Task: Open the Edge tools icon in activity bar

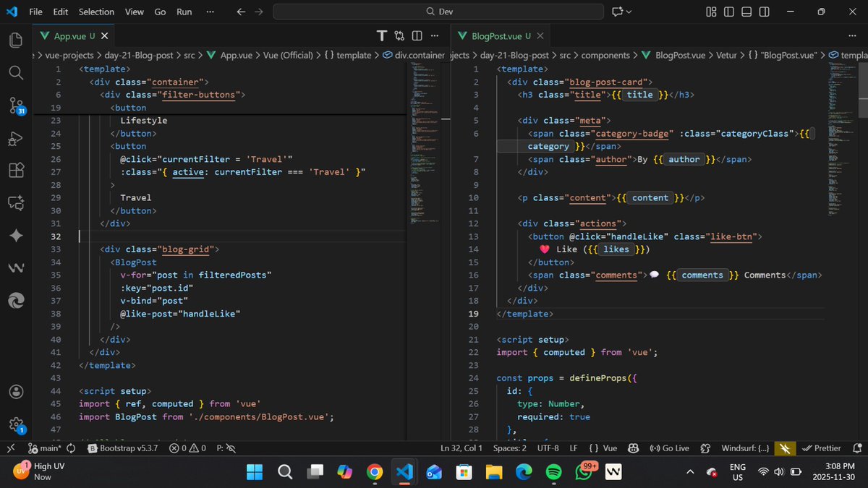Action: point(16,301)
